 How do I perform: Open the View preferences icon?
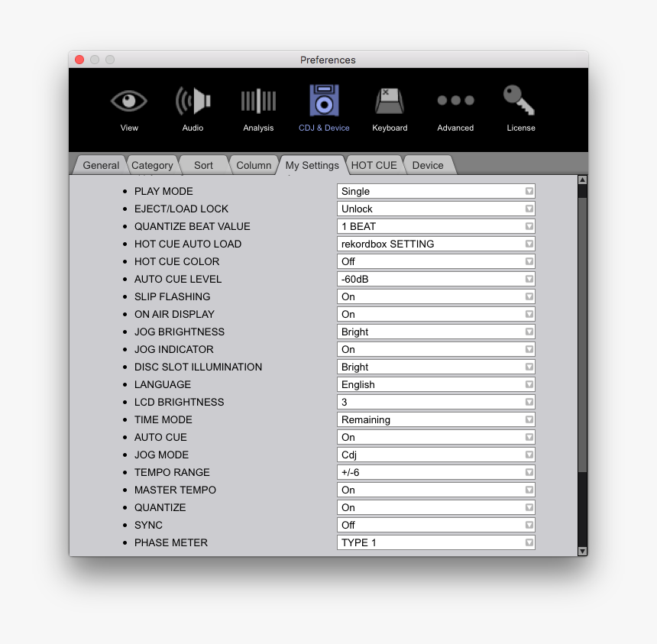128,107
